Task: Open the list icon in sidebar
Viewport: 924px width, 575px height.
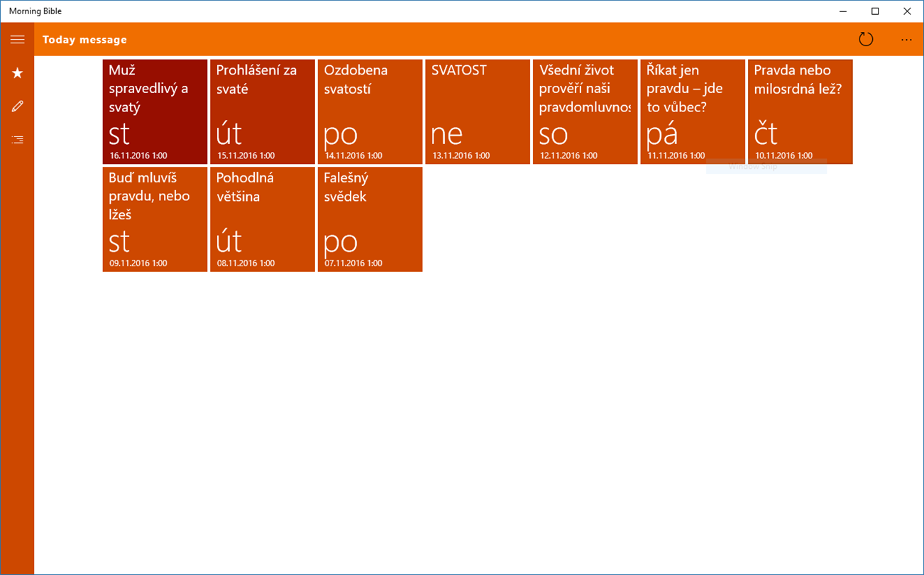Action: [x=17, y=140]
